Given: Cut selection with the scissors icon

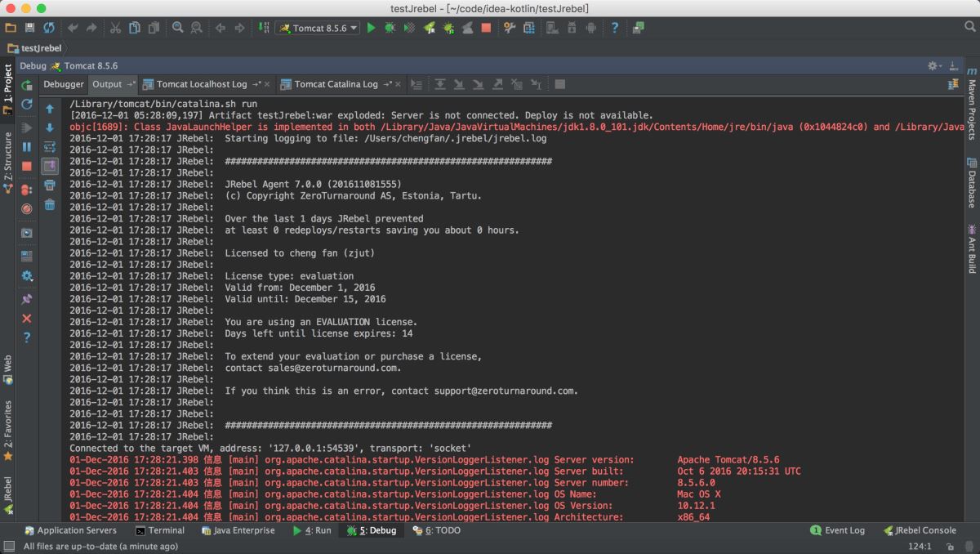Looking at the screenshot, I should pyautogui.click(x=115, y=28).
